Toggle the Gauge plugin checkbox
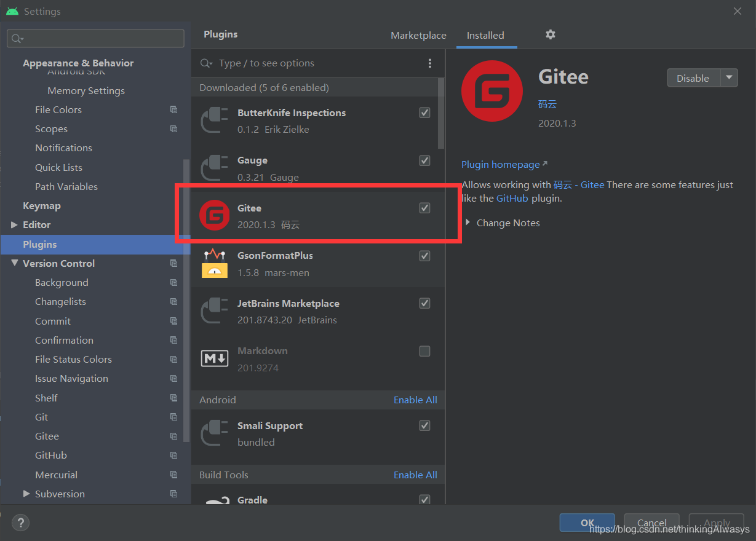 pos(424,160)
